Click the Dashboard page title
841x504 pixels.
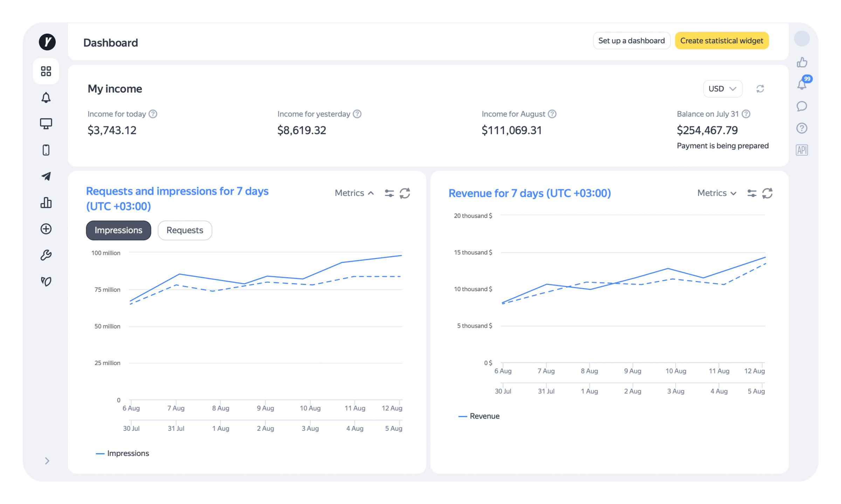[x=111, y=43]
